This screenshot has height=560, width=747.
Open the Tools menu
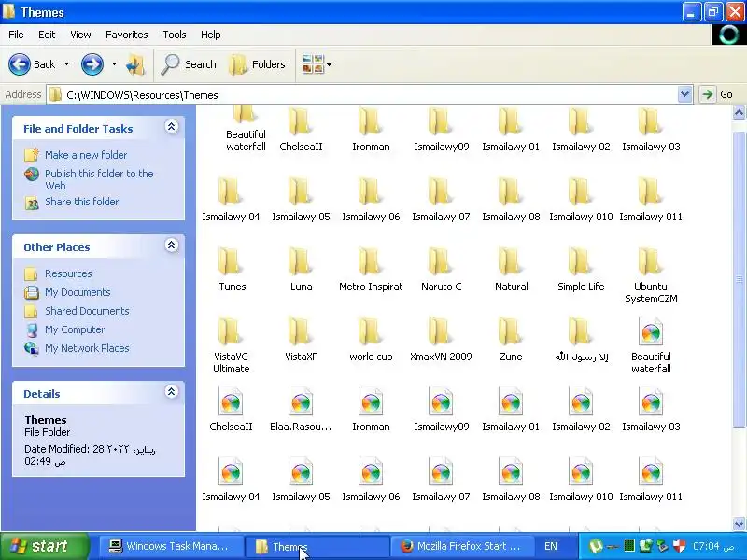175,35
